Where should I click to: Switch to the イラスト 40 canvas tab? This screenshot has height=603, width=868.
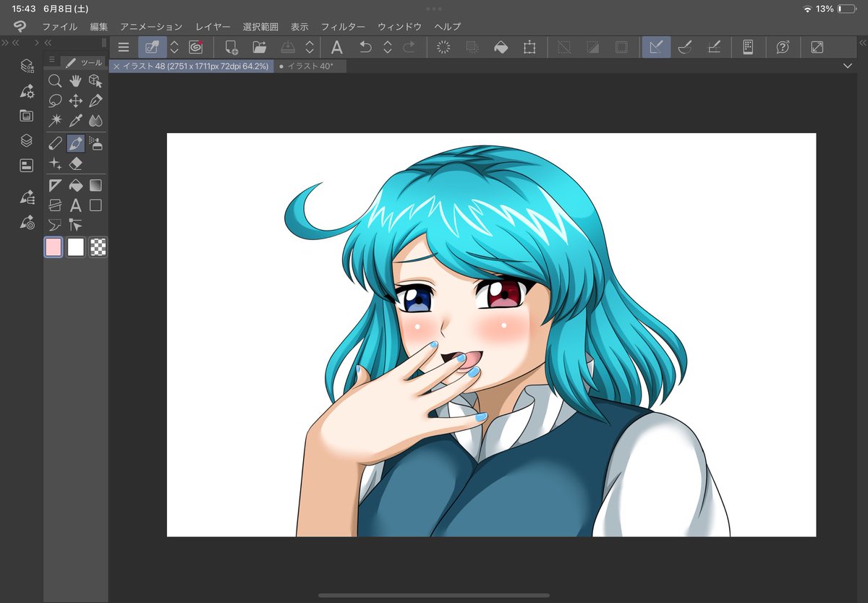click(x=310, y=66)
